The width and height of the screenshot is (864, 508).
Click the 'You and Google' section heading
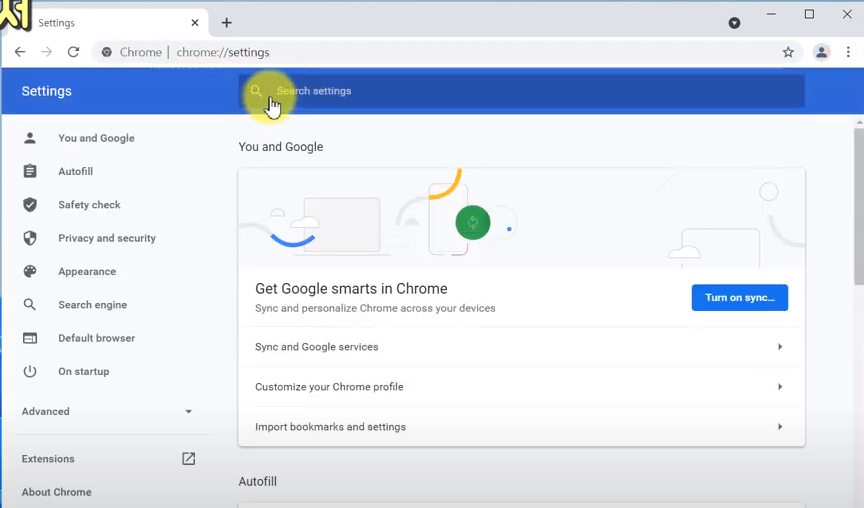tap(280, 147)
